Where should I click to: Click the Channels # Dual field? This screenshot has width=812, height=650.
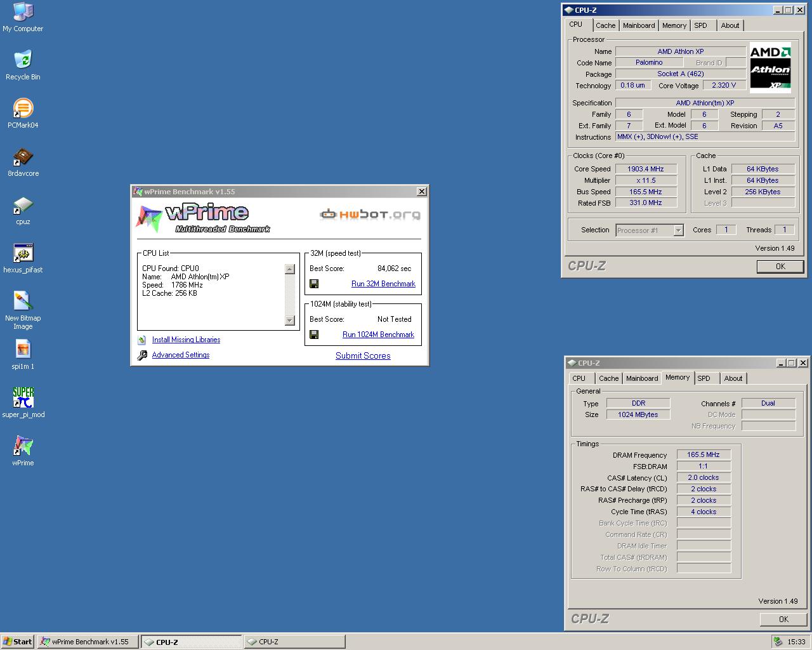768,403
